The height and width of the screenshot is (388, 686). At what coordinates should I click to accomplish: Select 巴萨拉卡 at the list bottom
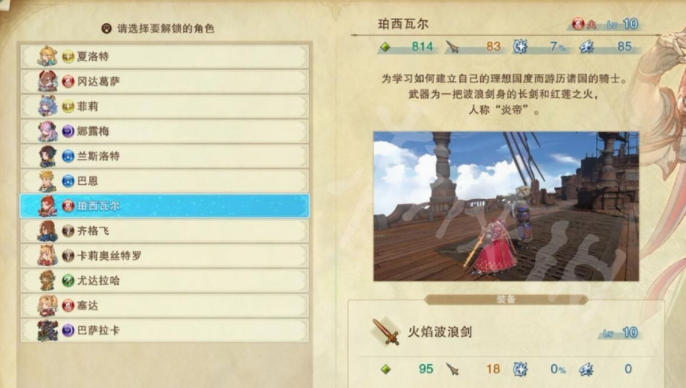[x=164, y=331]
